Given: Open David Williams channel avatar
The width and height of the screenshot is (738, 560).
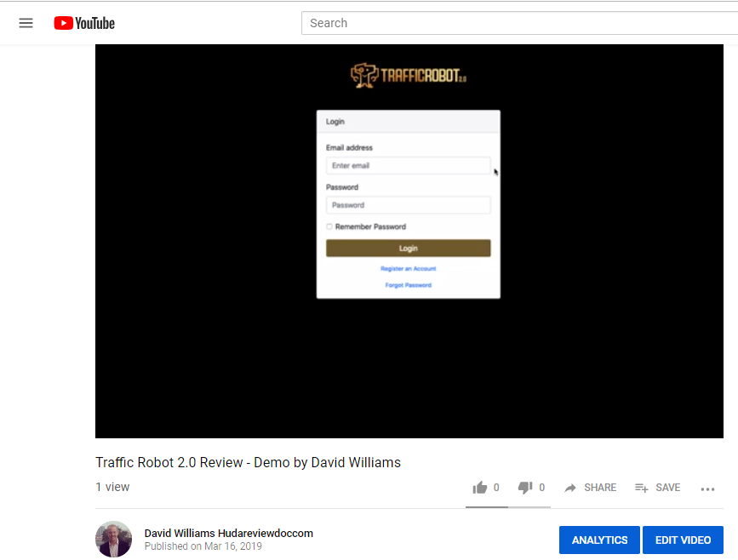Looking at the screenshot, I should click(x=113, y=540).
